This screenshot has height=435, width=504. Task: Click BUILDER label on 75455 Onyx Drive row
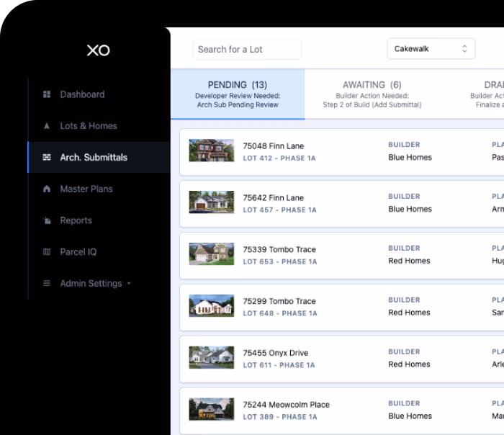404,351
